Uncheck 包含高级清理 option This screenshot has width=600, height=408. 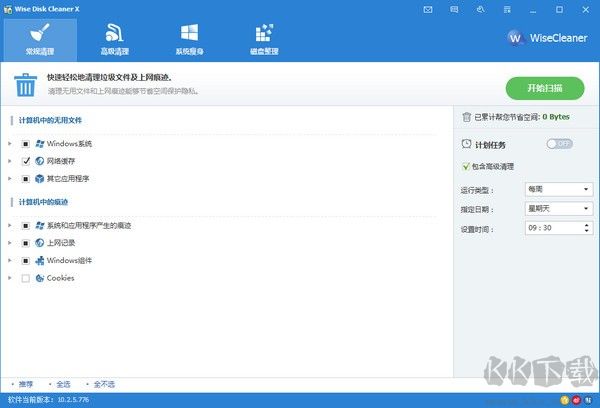[466, 166]
